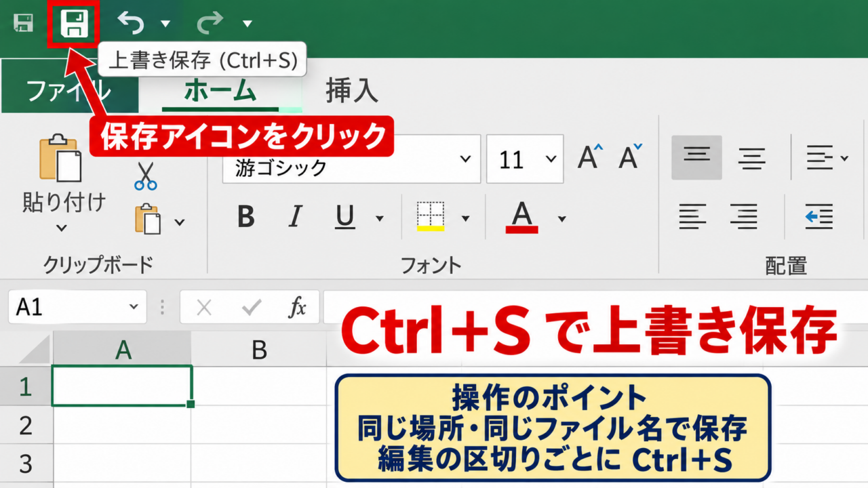The image size is (868, 488).
Task: Expand the 貼り付け options chevron
Action: (x=62, y=228)
